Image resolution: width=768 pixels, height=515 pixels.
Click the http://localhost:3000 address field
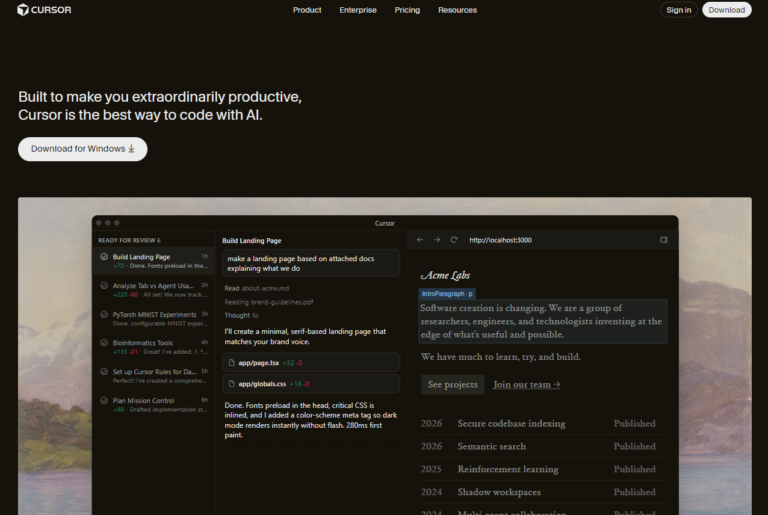(501, 240)
